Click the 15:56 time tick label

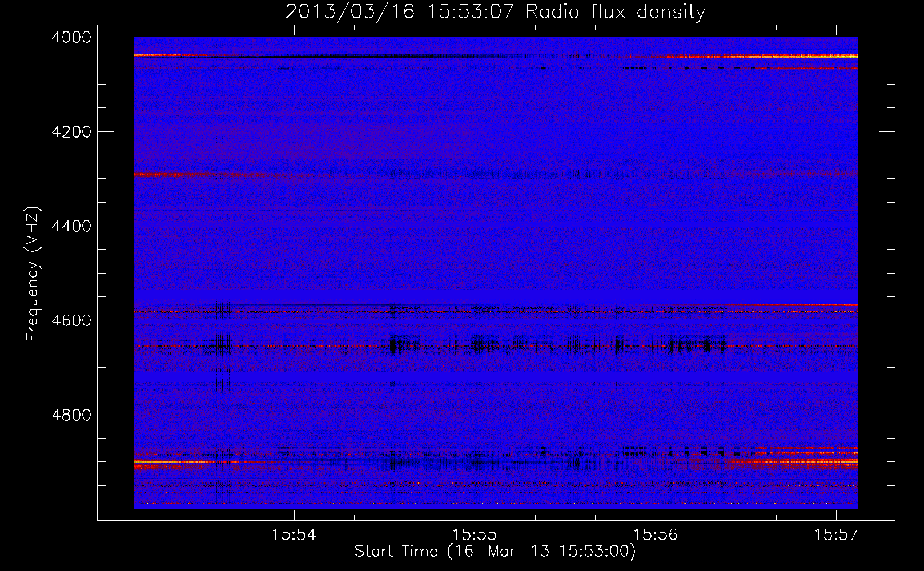click(x=656, y=535)
